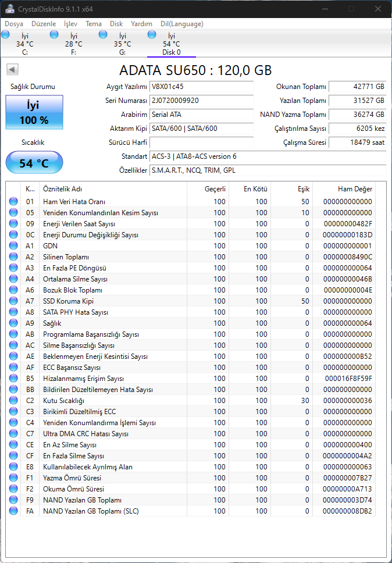
Task: Click the Özellikler field S.M.A.R.T., NCQ, TRIM, GPL
Action: point(268,170)
